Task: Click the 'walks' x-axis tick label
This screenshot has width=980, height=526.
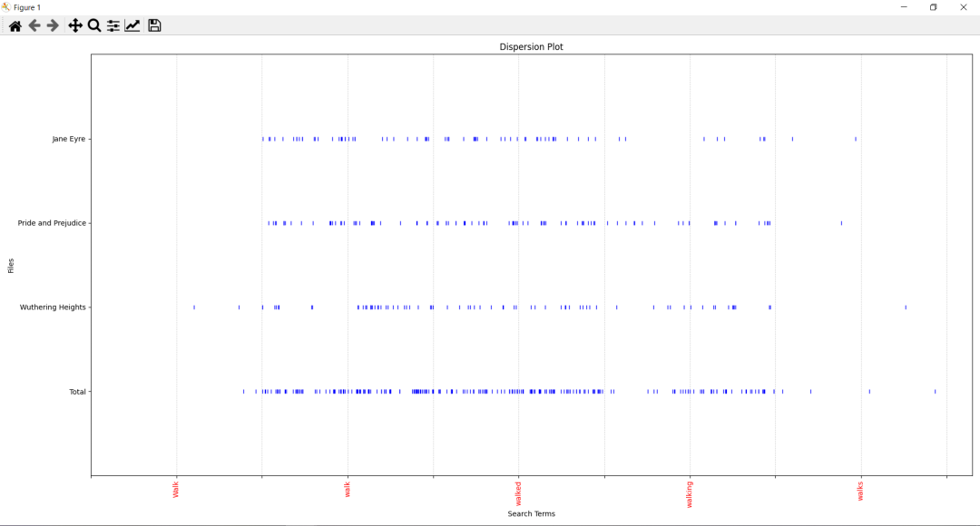Action: click(860, 491)
